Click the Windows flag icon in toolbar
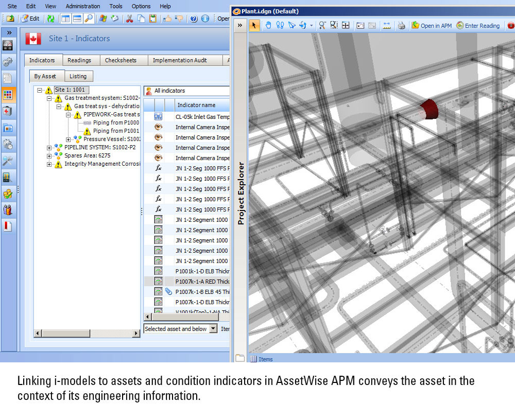 103,19
